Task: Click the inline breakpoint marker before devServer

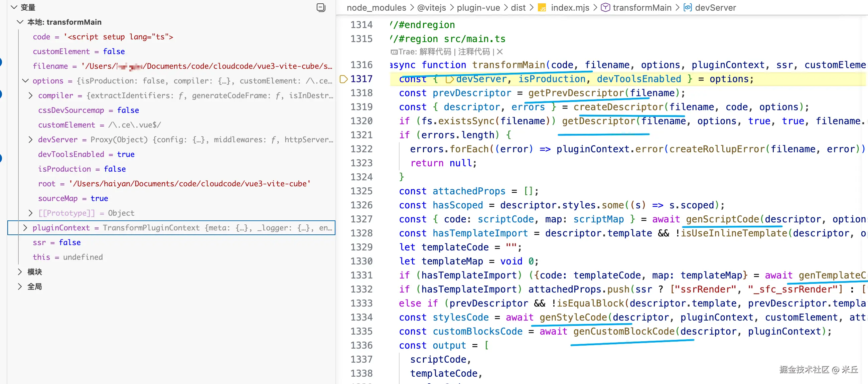Action: coord(449,79)
